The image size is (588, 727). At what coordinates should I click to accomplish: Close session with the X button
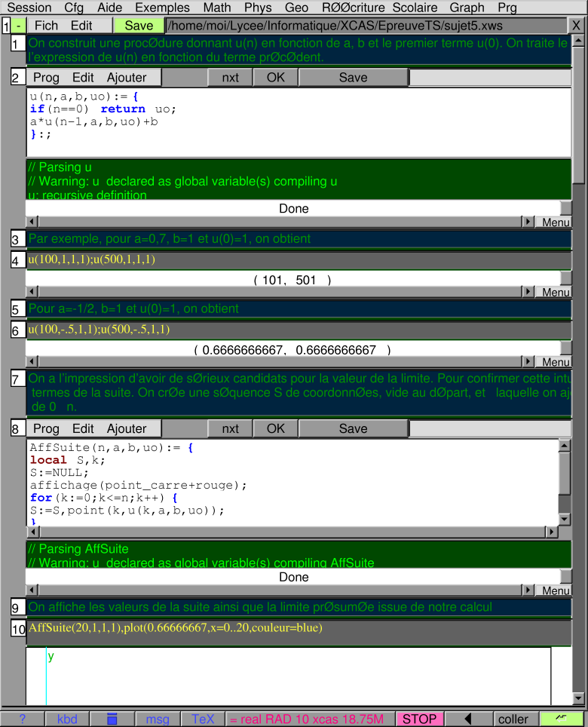(576, 26)
